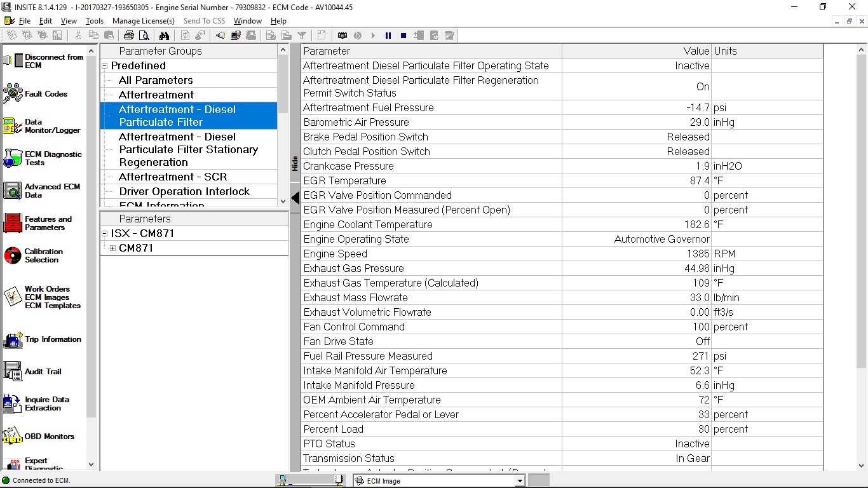Open the View menu
The height and width of the screenshot is (488, 868).
tap(69, 21)
